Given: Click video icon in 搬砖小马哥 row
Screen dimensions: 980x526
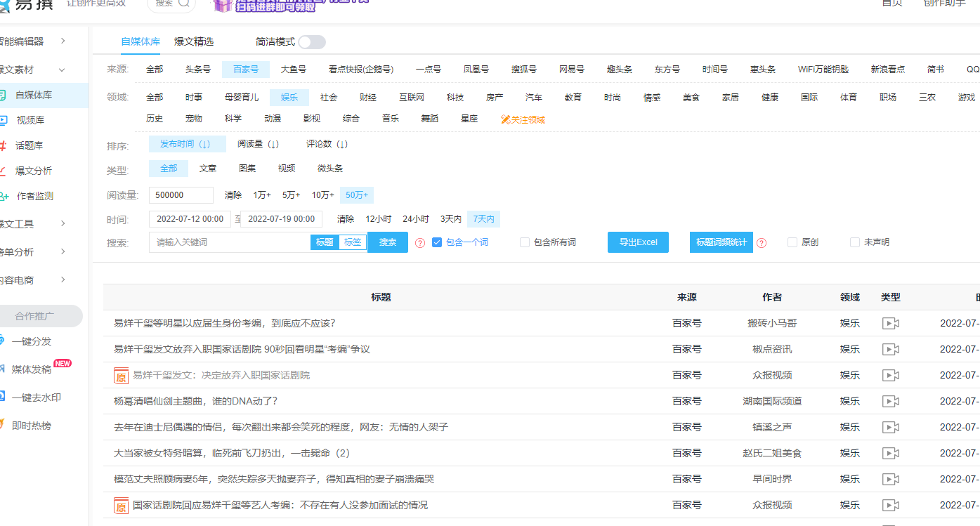Looking at the screenshot, I should [891, 323].
